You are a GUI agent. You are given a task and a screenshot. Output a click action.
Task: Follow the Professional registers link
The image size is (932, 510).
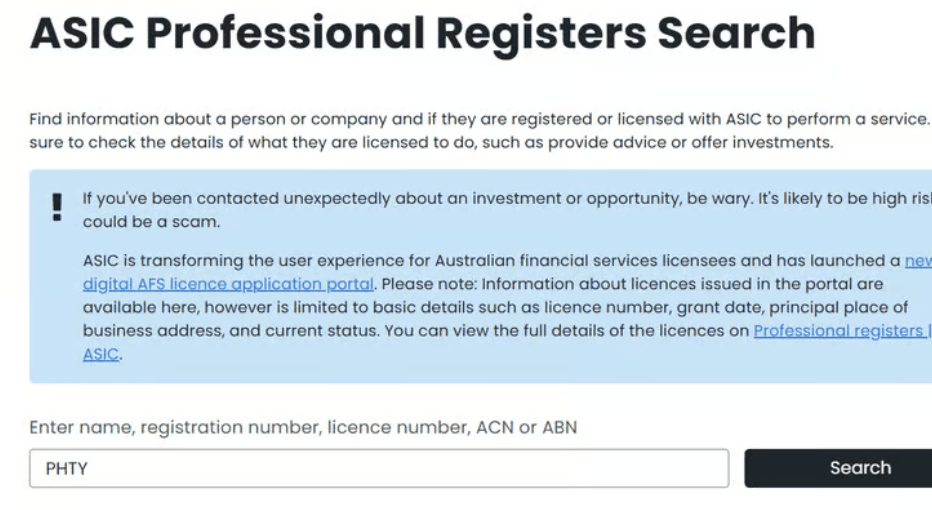[840, 331]
